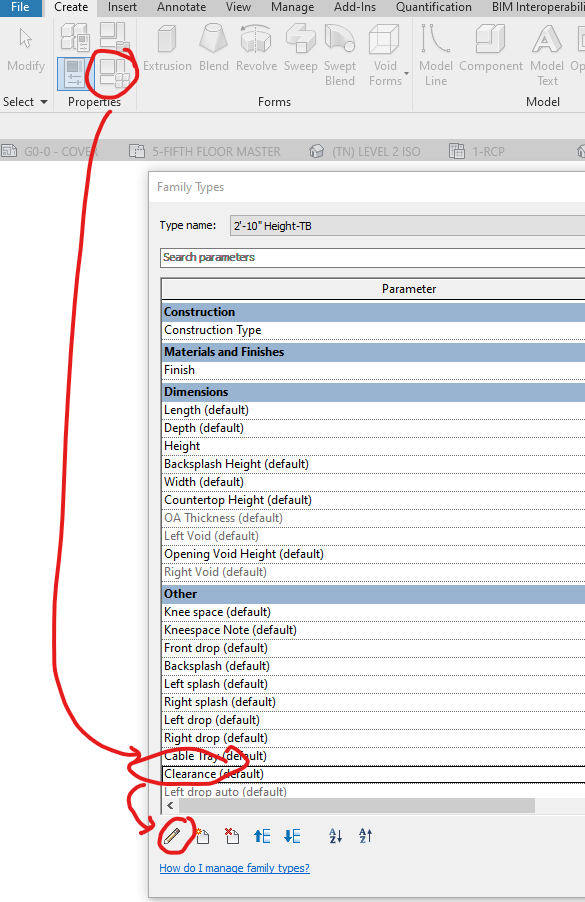
Task: Choose the Extrusion form tool
Action: point(167,49)
